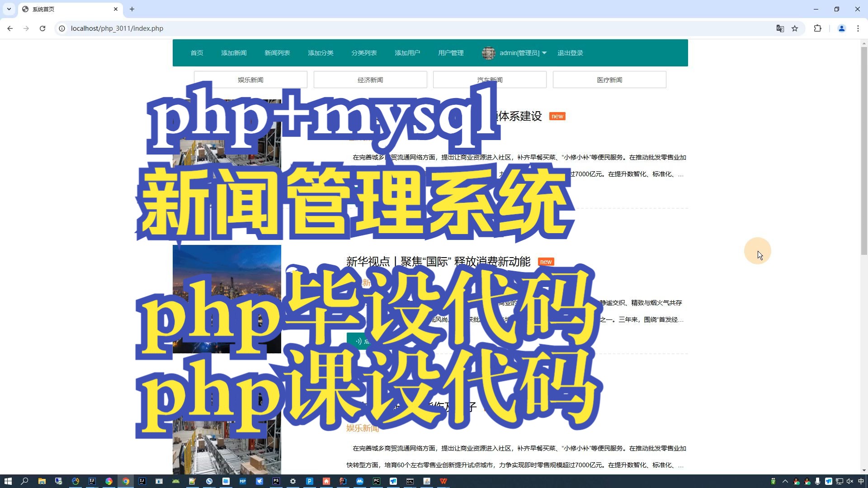Click the new badge beside 释放消费新动能
This screenshot has height=488, width=868.
click(x=546, y=262)
